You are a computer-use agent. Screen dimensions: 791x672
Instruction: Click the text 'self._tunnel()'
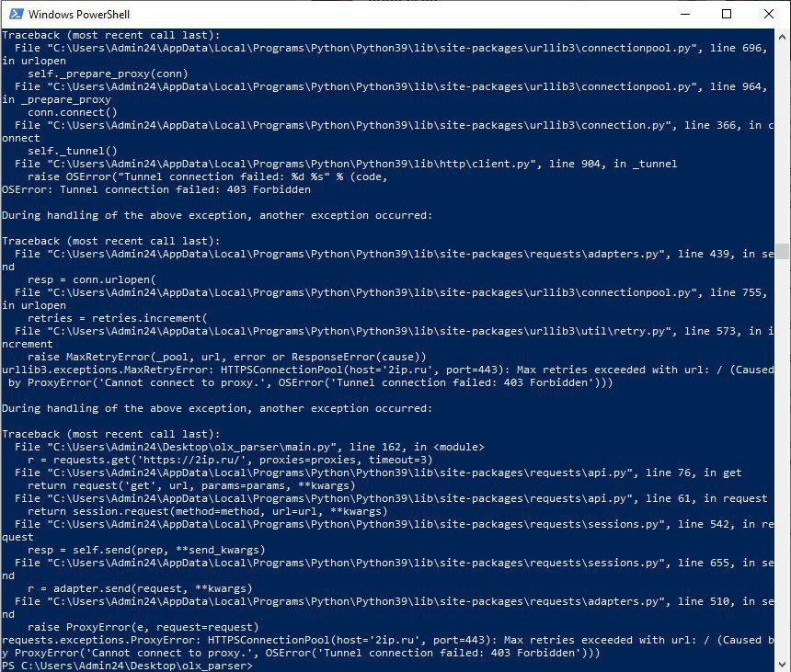pos(72,151)
